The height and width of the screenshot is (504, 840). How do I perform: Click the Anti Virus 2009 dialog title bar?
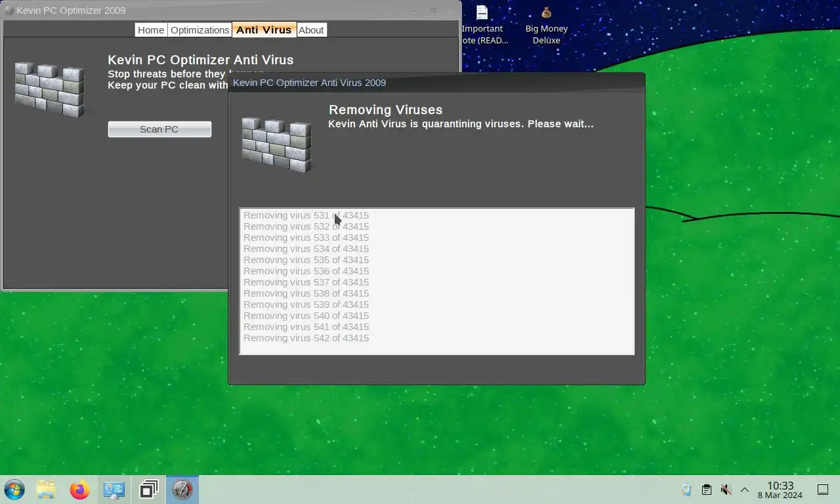click(x=436, y=83)
